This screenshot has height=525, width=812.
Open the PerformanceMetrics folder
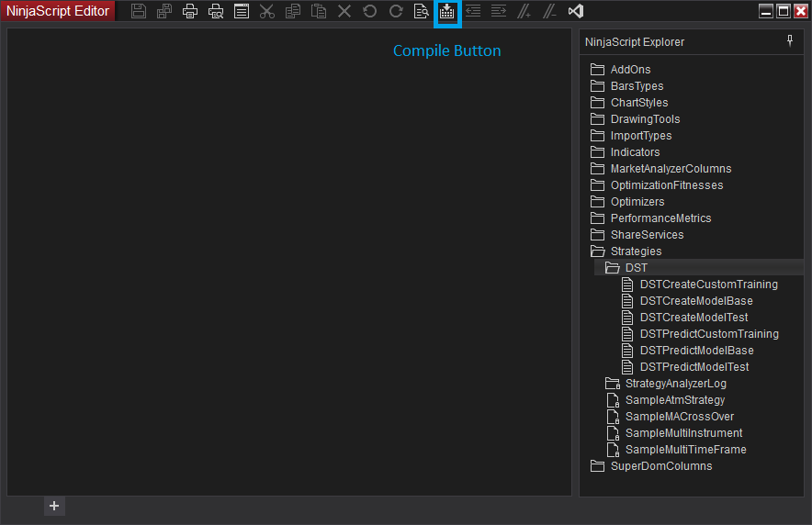[x=651, y=218]
